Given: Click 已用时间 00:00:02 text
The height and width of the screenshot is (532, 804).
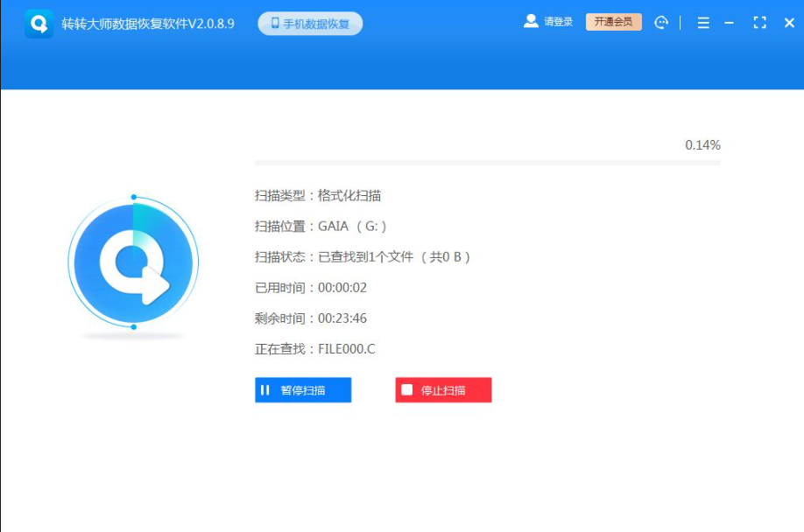Looking at the screenshot, I should [311, 288].
